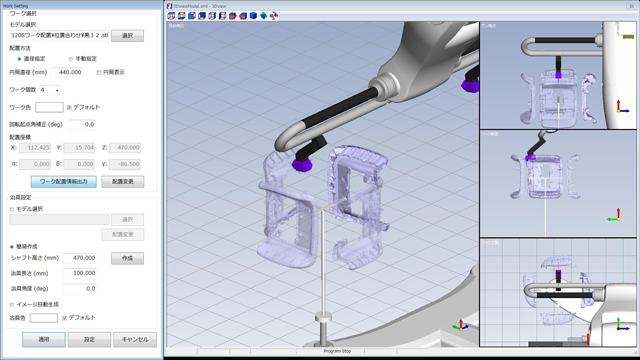Toggle the 円周表示 checkbox
Viewport: 640px width, 360px height.
point(99,73)
